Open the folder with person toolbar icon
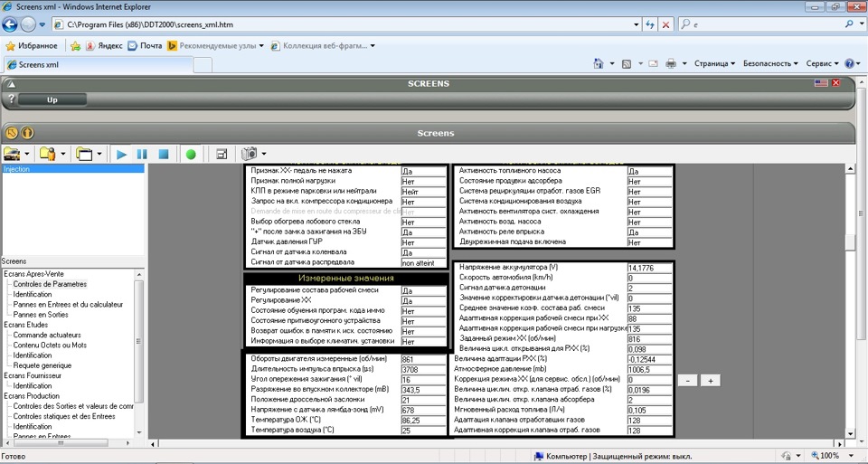This screenshot has width=868, height=464. click(48, 154)
